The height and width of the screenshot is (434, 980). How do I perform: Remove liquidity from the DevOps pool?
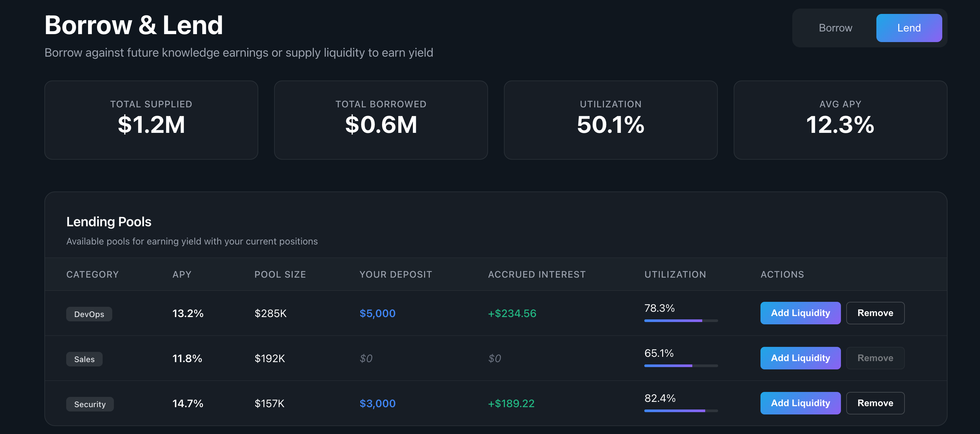[875, 313]
